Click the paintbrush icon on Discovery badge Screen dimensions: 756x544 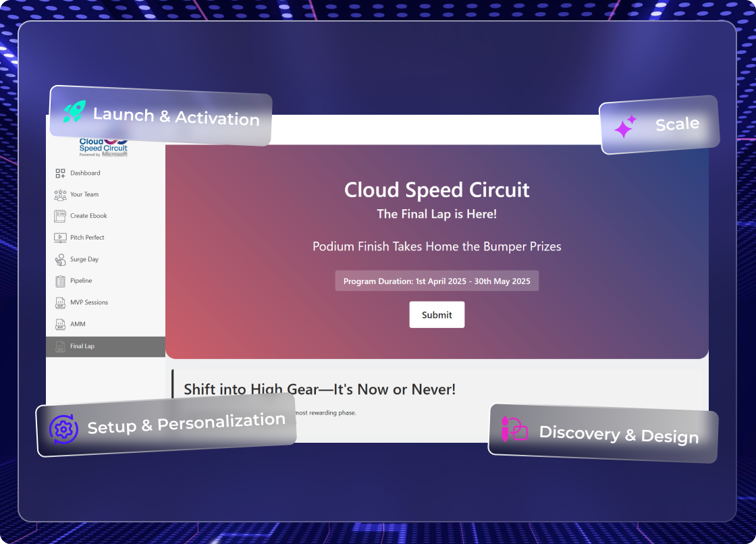[x=514, y=429]
